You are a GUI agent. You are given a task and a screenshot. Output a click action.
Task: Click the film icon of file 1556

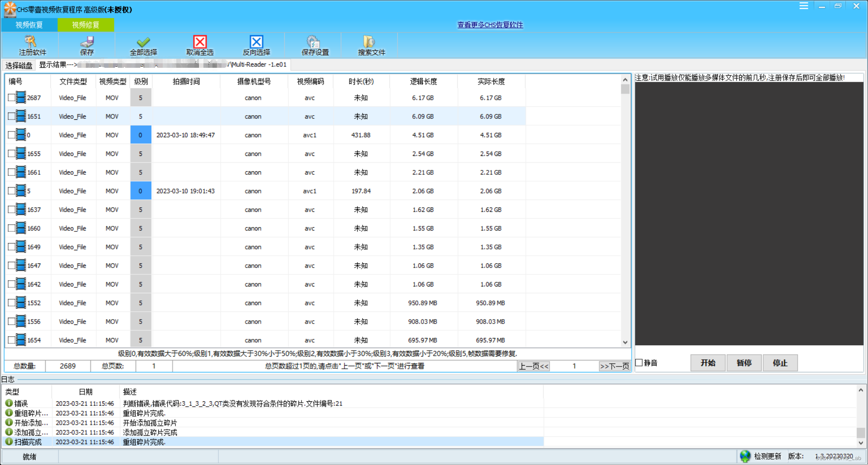point(21,321)
